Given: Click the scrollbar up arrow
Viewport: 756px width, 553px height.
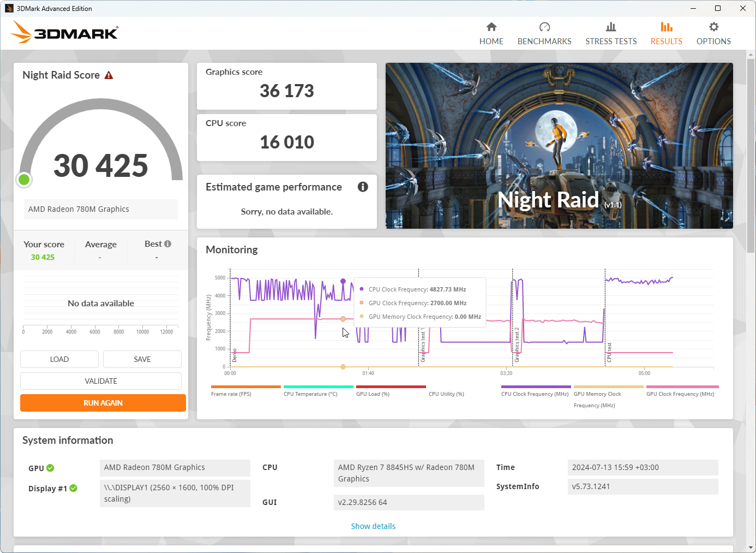Looking at the screenshot, I should pos(751,55).
